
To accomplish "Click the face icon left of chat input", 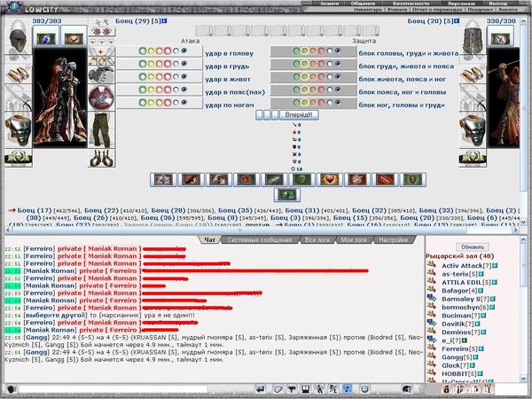I will point(12,389).
